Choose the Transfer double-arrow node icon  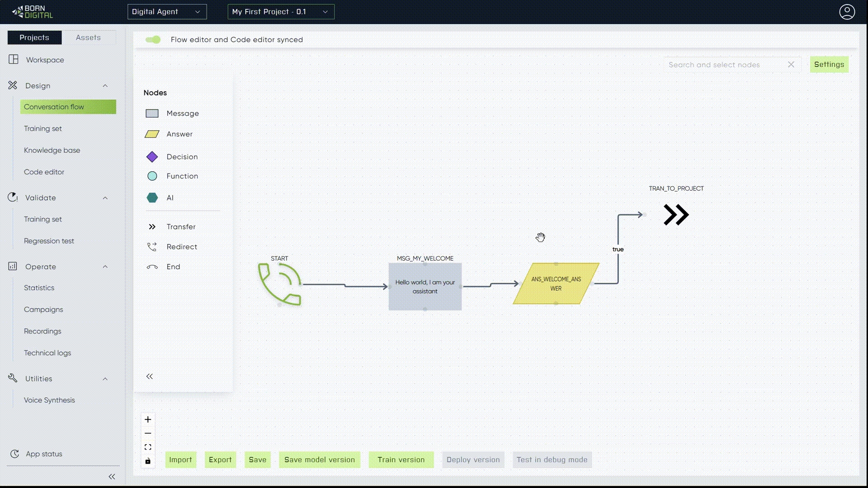click(152, 227)
